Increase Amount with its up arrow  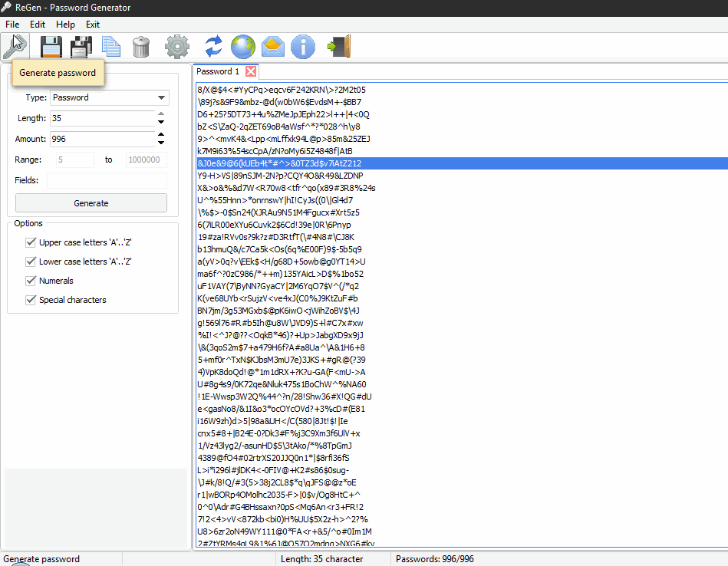pyautogui.click(x=161, y=135)
